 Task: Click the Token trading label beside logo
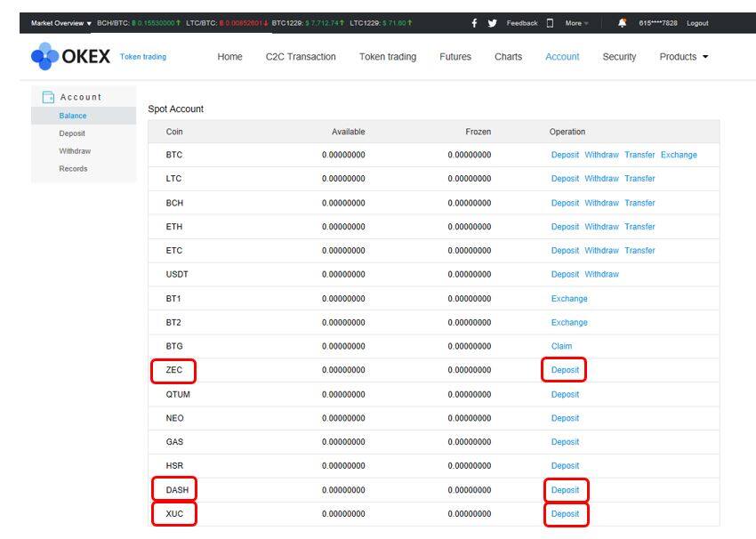tap(142, 57)
